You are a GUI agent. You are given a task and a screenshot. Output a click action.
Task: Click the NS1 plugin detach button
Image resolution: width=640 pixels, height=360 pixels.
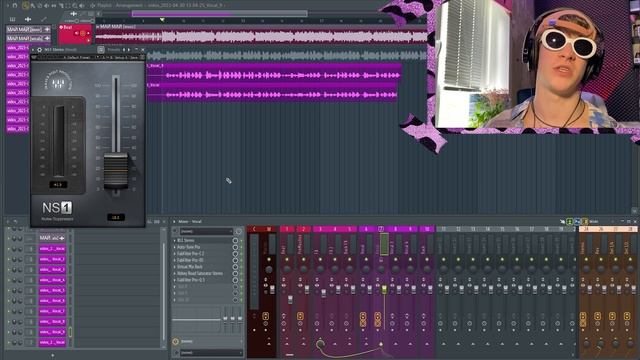[100, 50]
